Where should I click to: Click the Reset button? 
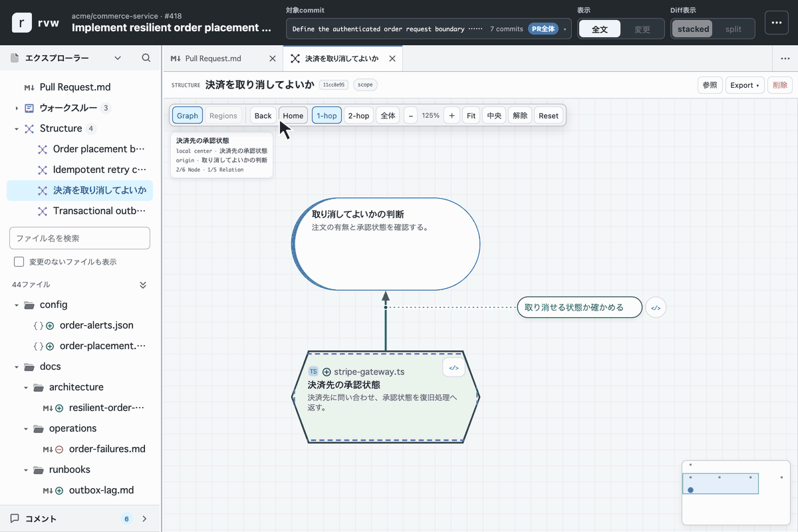549,116
